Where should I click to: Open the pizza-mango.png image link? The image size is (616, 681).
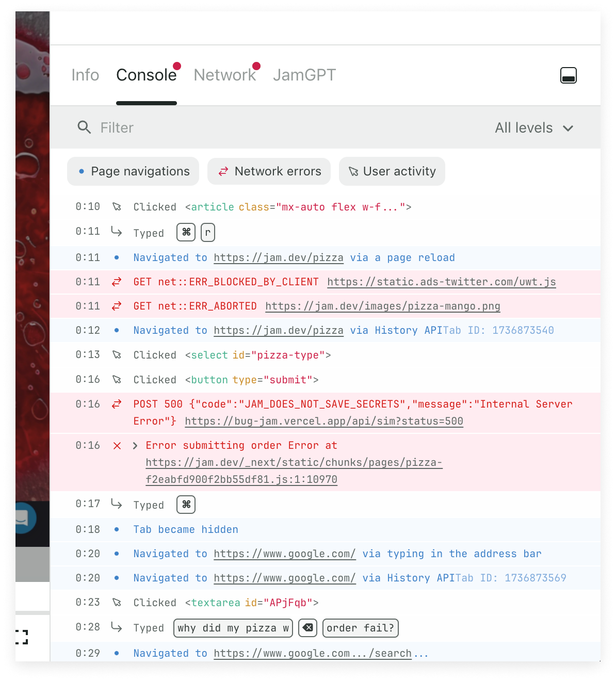pyautogui.click(x=382, y=306)
